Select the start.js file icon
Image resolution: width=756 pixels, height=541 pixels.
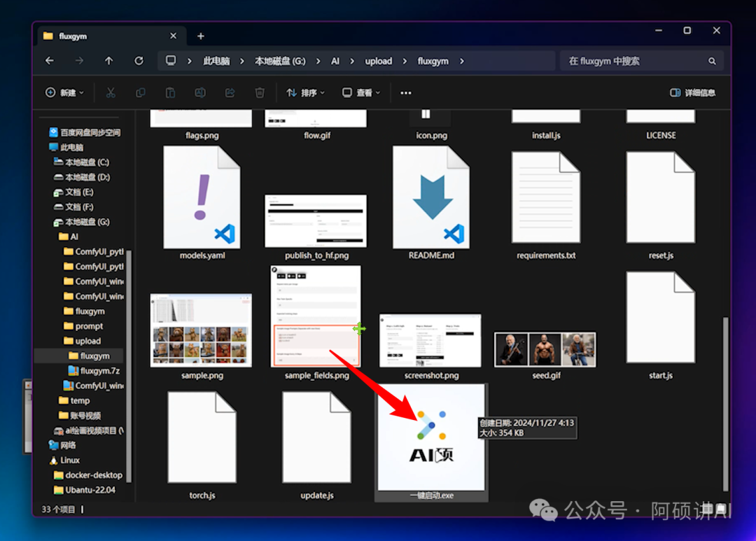pyautogui.click(x=661, y=317)
